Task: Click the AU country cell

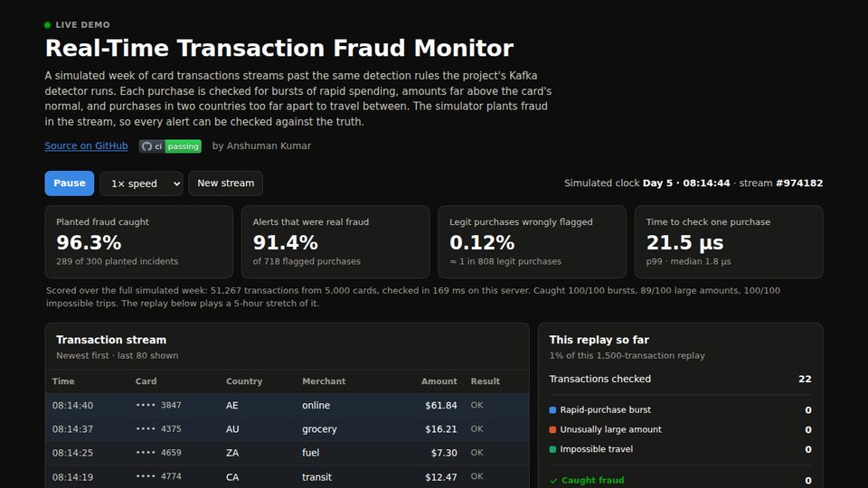Action: coord(232,429)
